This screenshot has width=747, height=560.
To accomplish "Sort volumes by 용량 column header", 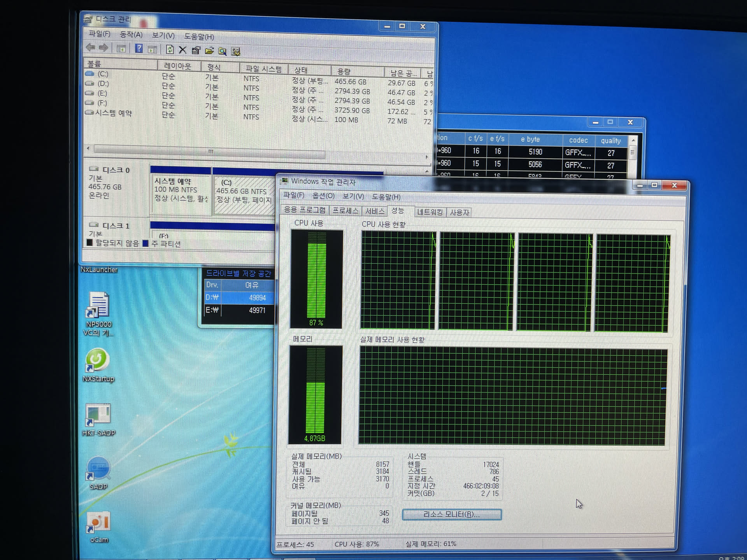I will tap(344, 71).
